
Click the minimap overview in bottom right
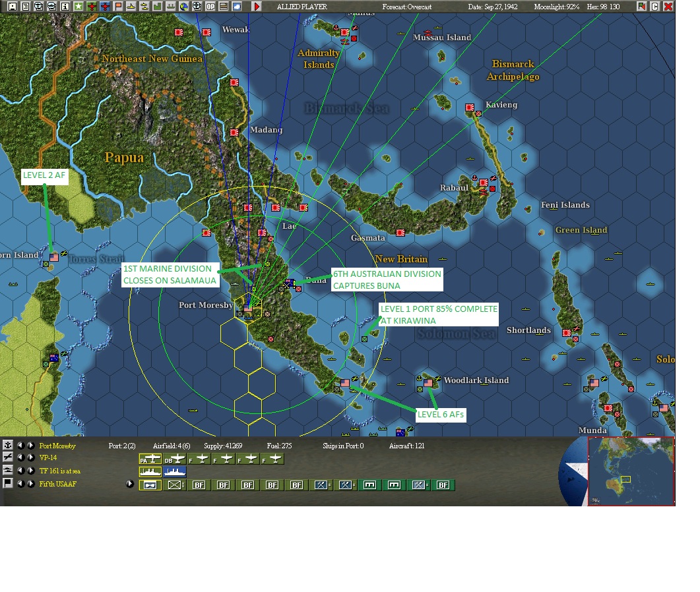(631, 471)
